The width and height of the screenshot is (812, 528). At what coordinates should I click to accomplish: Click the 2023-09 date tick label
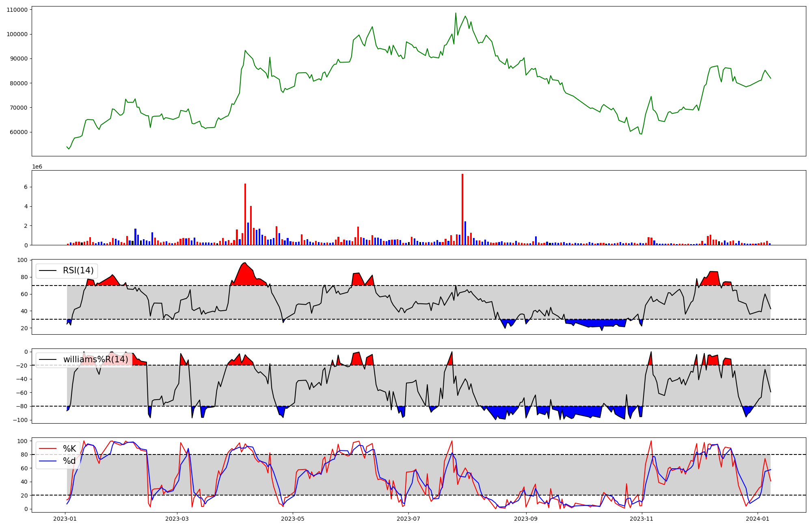point(526,519)
